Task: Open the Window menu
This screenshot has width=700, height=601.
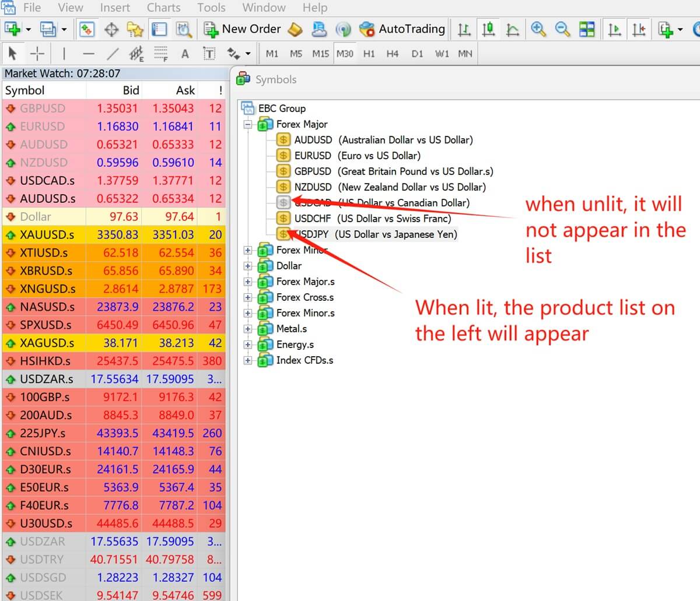Action: pyautogui.click(x=264, y=8)
